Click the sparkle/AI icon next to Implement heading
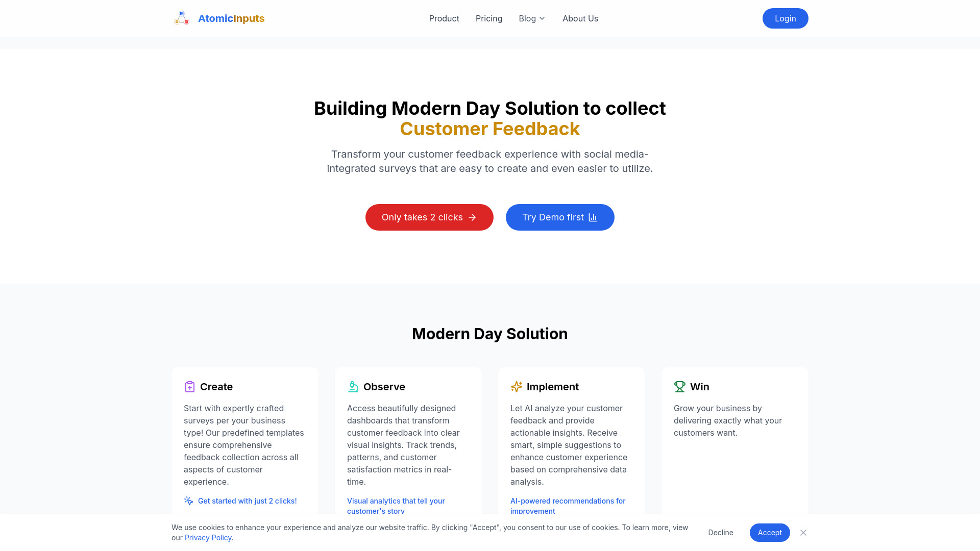 coord(516,386)
